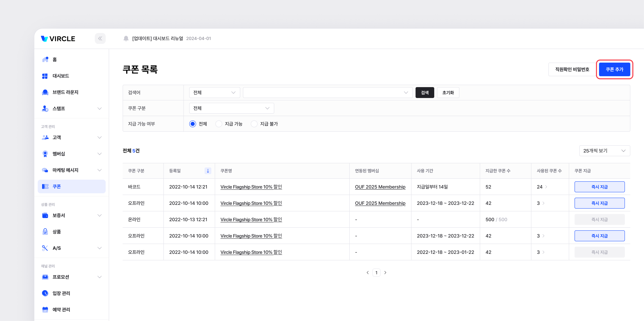644x321 pixels.
Task: Open dashboard via grid icon
Action: click(x=45, y=76)
